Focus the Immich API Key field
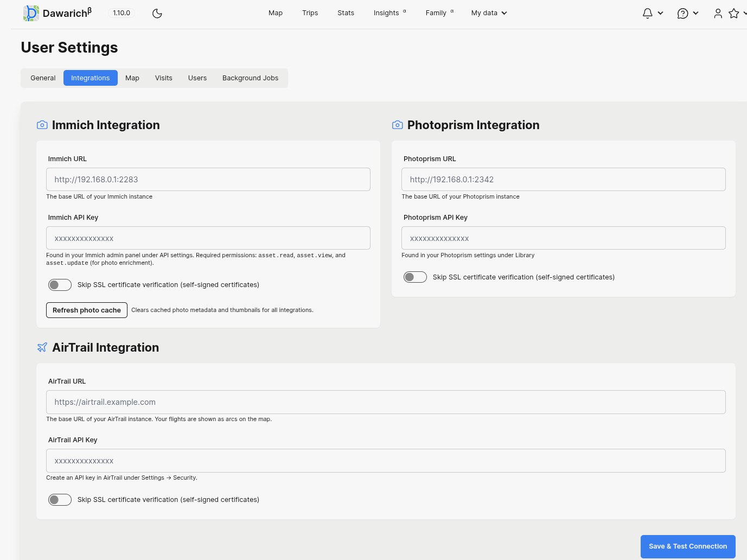The image size is (747, 560). point(208,238)
